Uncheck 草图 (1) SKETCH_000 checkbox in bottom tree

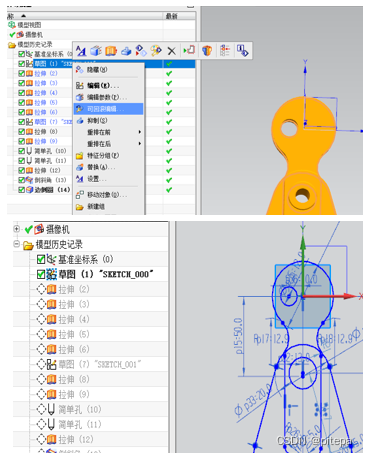pyautogui.click(x=41, y=274)
